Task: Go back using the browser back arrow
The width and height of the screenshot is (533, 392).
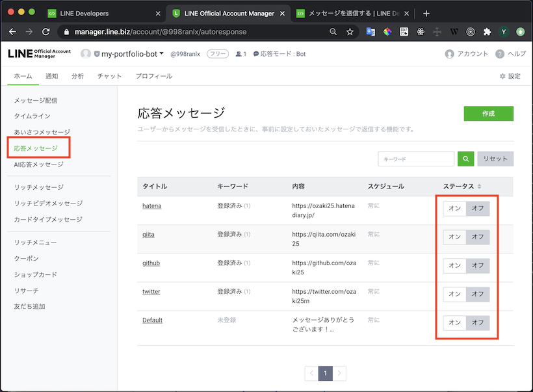Action: [12, 32]
